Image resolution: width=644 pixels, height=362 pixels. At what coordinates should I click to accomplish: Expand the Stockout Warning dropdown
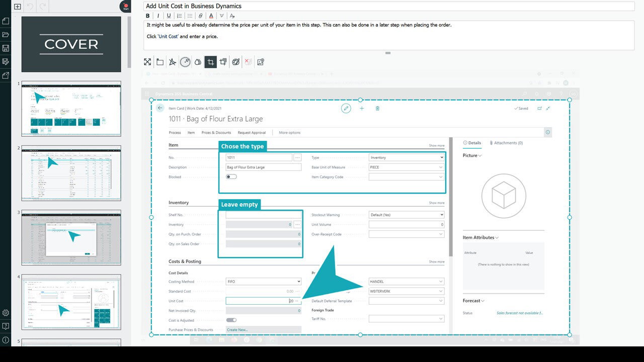[x=406, y=215]
